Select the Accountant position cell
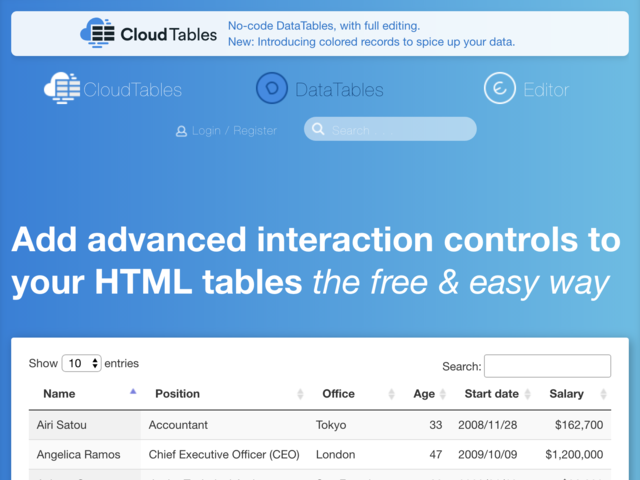Image resolution: width=640 pixels, height=480 pixels. 224,425
